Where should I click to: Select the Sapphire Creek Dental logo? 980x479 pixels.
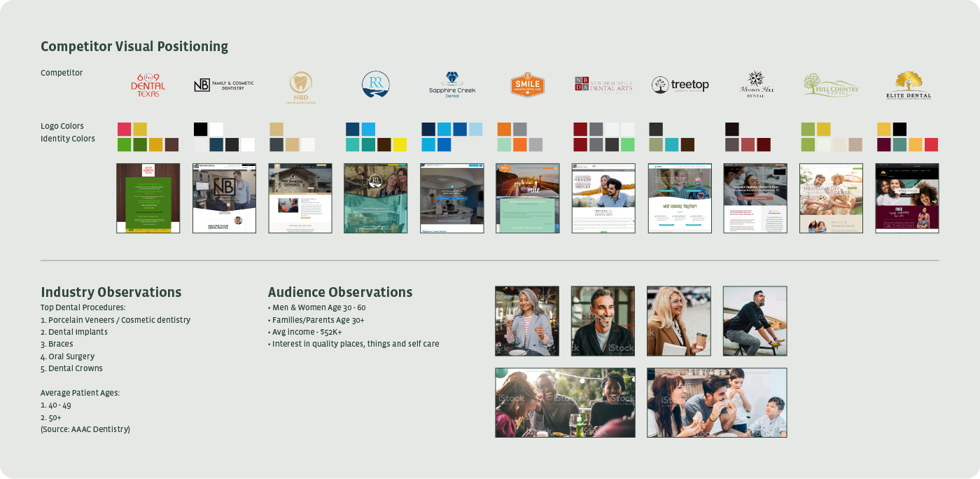pyautogui.click(x=452, y=85)
